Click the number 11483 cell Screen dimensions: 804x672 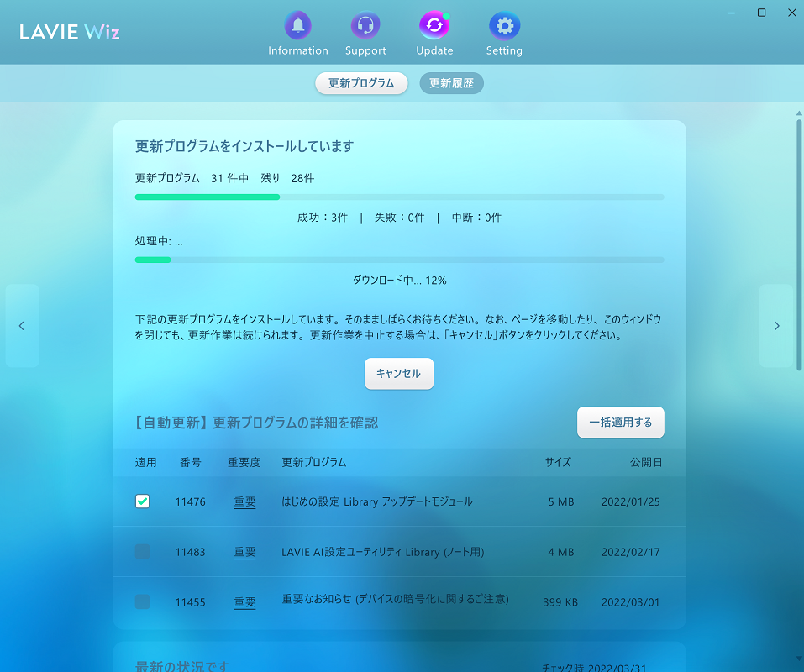click(190, 552)
